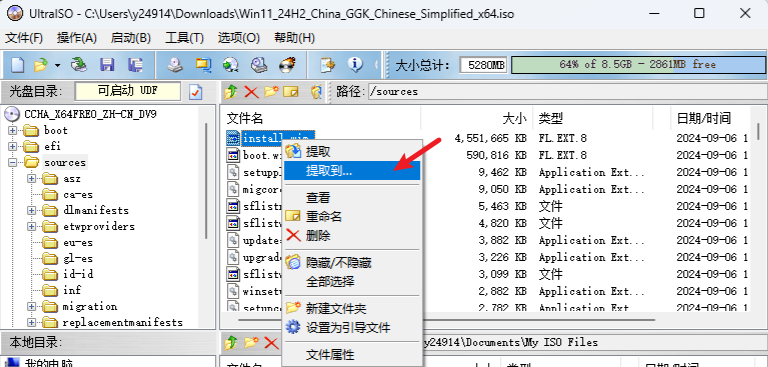Viewport: 768px width, 367px height.
Task: Click the 路径 /sources path field
Action: [566, 92]
